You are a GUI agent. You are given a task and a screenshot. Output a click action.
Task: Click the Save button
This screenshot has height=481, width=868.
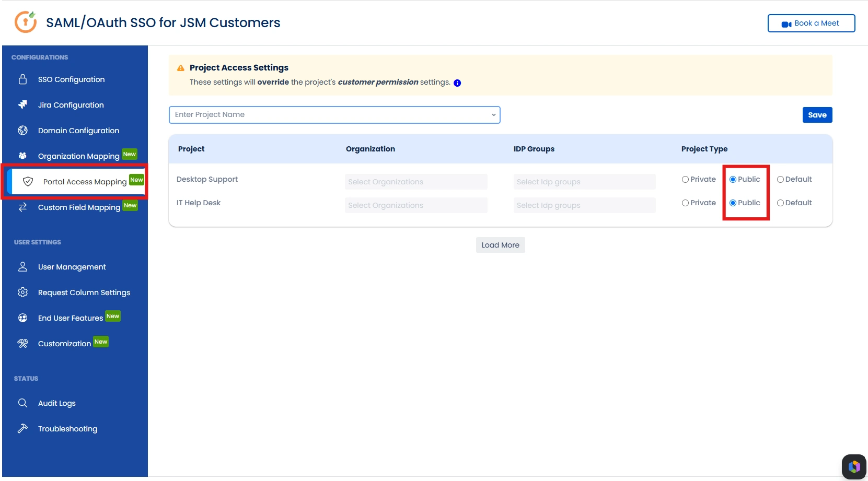tap(817, 115)
